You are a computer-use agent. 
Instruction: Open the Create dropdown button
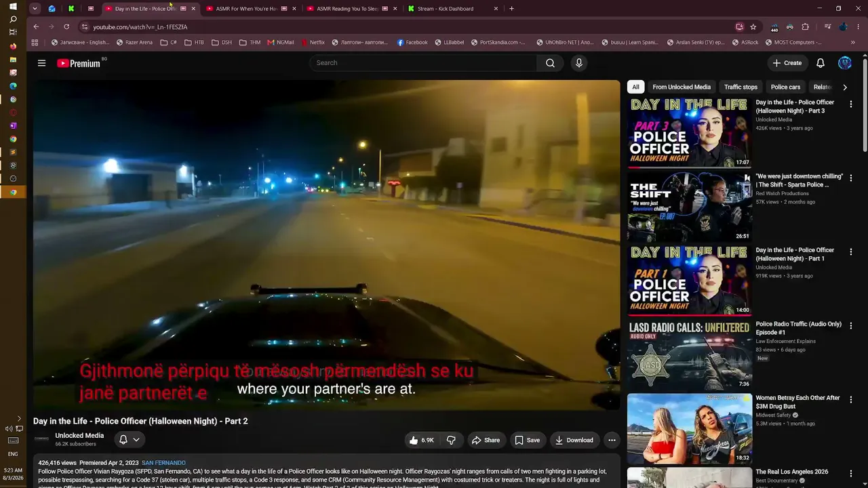point(787,63)
